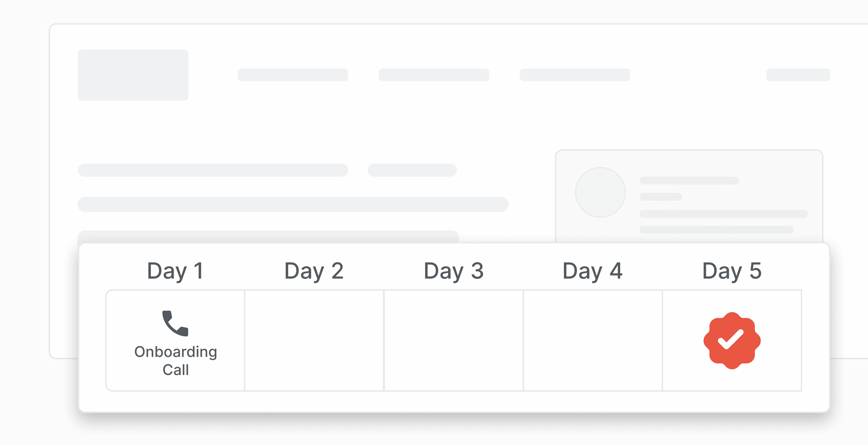Viewport: 868px width, 445px height.
Task: Click the empty cell under Day 3
Action: click(x=453, y=340)
